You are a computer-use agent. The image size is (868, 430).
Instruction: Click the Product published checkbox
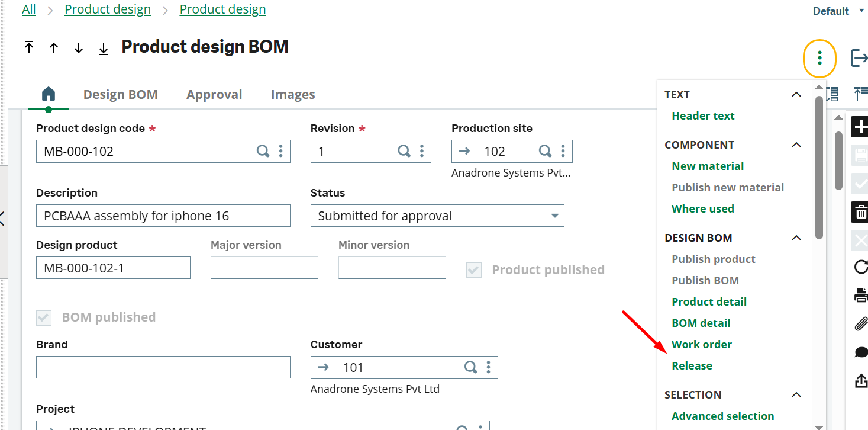point(474,270)
